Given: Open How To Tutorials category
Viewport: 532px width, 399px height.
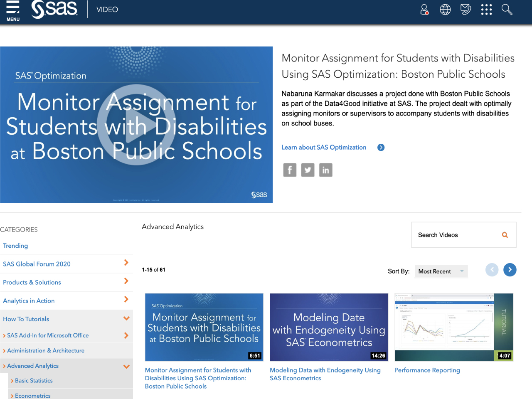Looking at the screenshot, I should click(26, 319).
